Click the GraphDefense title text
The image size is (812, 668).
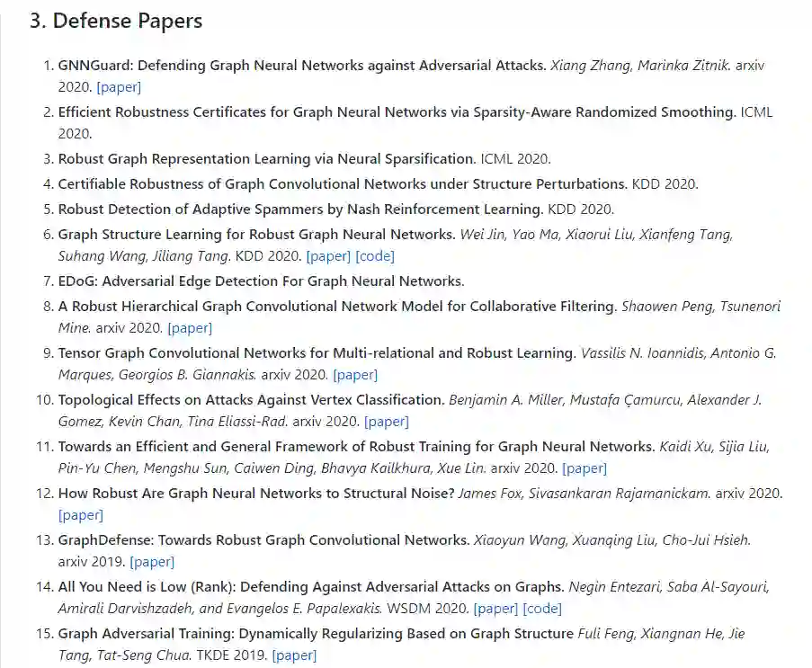point(263,540)
